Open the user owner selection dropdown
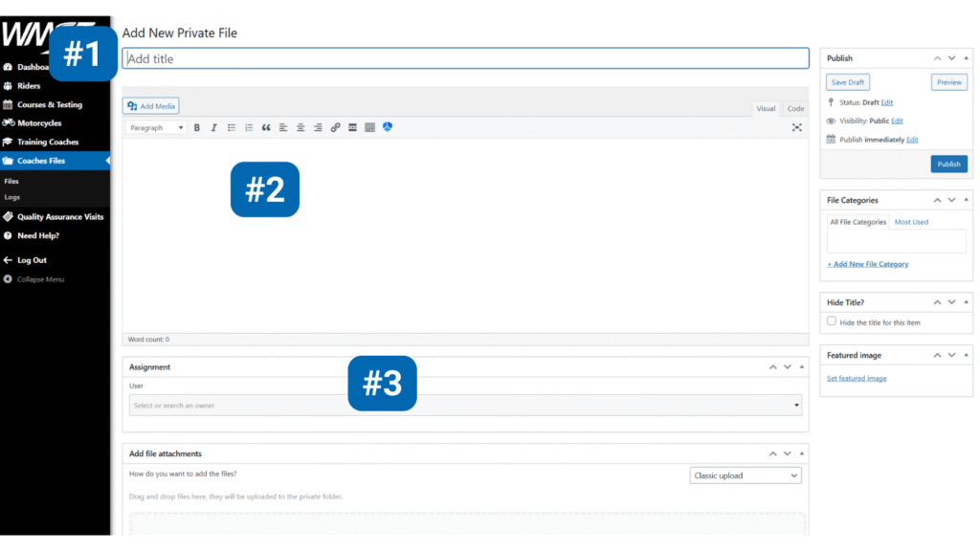The width and height of the screenshot is (980, 551). pos(465,406)
